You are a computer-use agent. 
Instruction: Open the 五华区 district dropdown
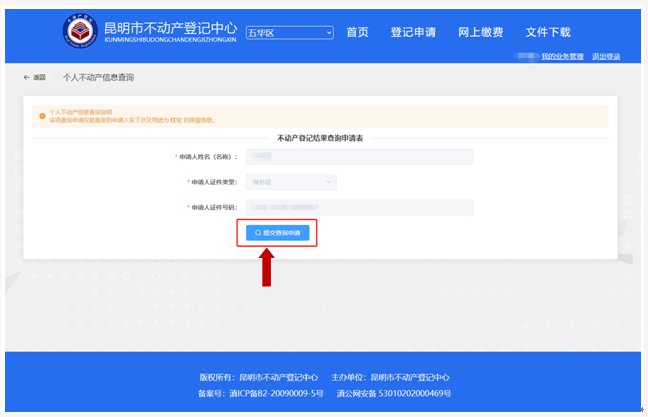(x=290, y=33)
